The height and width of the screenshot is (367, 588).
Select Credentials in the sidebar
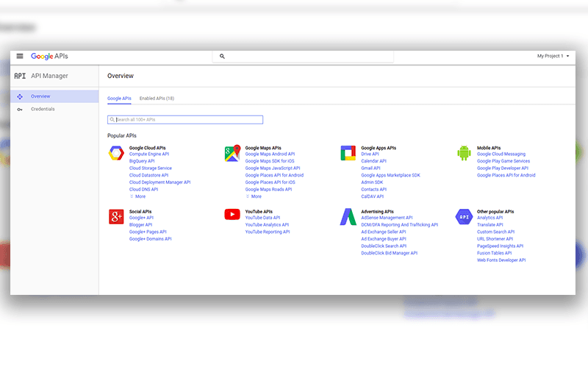click(x=54, y=109)
